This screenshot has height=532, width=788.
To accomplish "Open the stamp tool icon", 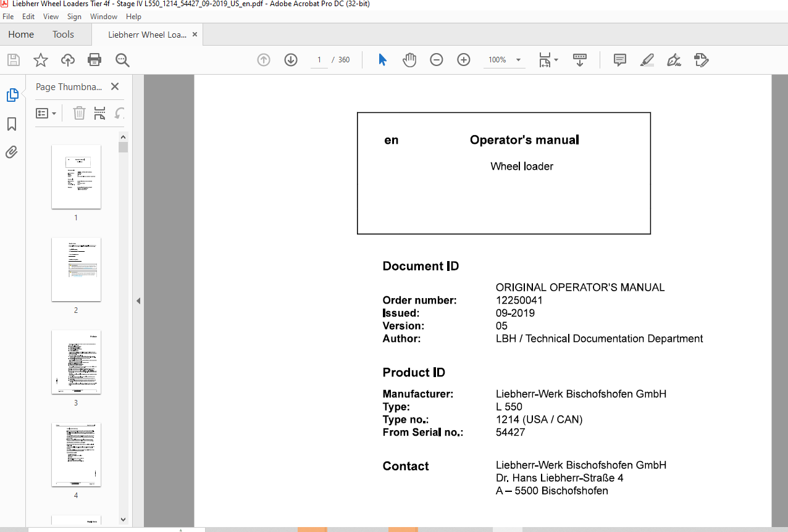I will (701, 60).
